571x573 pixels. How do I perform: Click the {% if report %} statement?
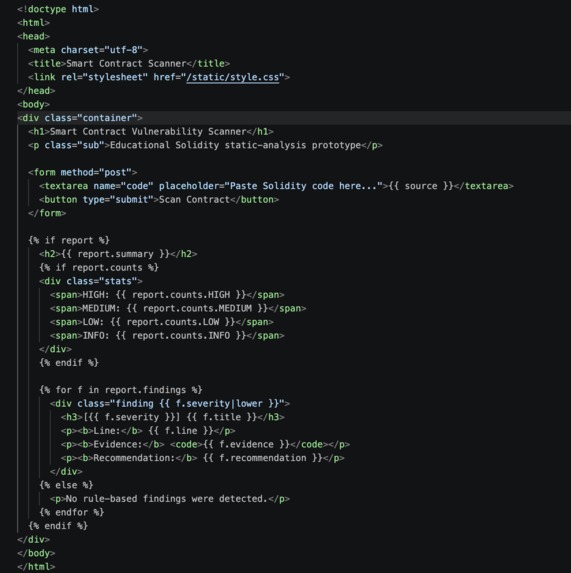point(69,240)
